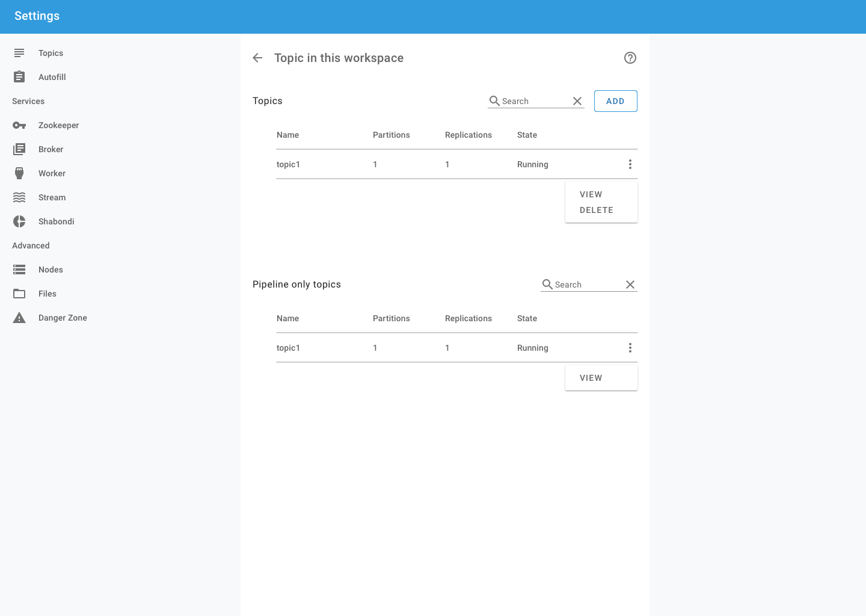866x616 pixels.
Task: Click Name header in Pipeline only topics
Action: pyautogui.click(x=287, y=318)
